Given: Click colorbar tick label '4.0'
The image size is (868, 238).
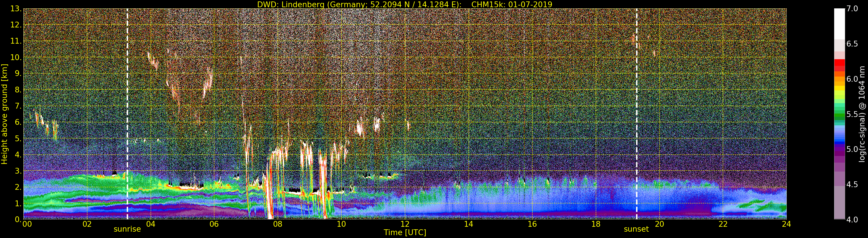Looking at the screenshot, I should click(x=852, y=220).
